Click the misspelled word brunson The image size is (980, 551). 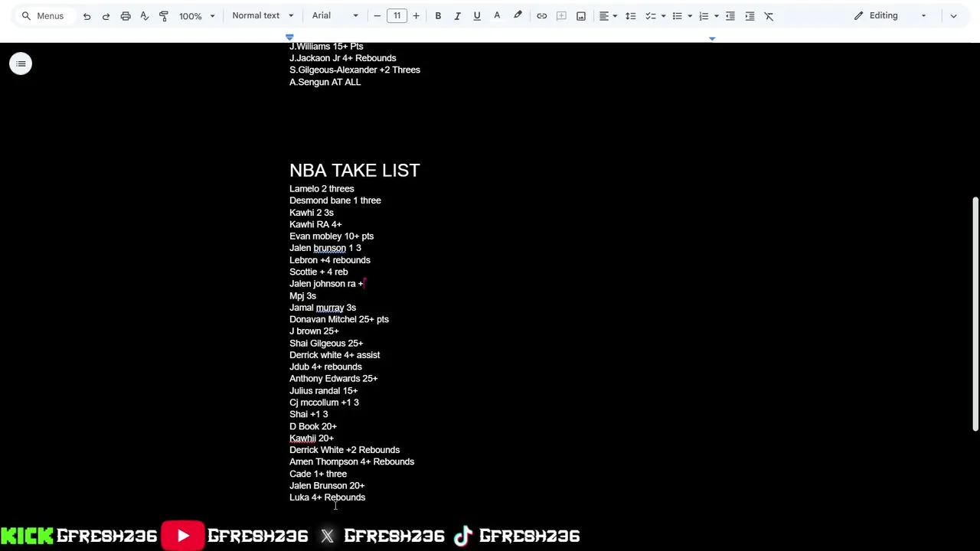(329, 248)
